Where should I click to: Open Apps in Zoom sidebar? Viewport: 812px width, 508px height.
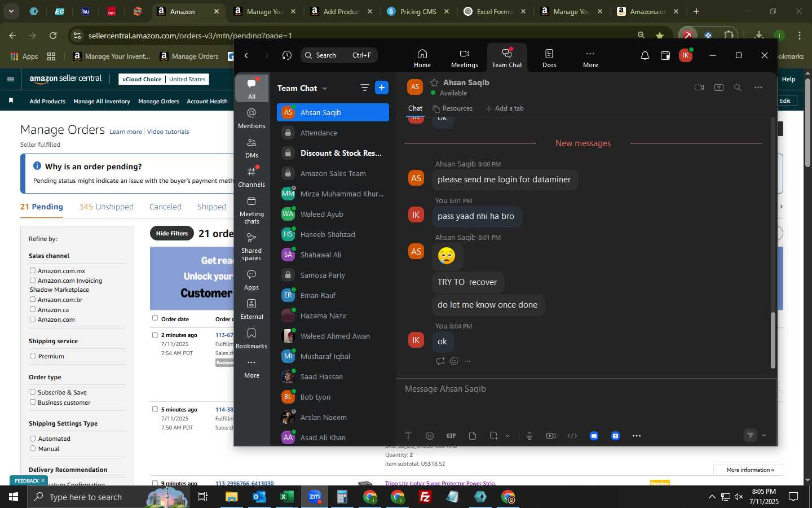coord(251,280)
